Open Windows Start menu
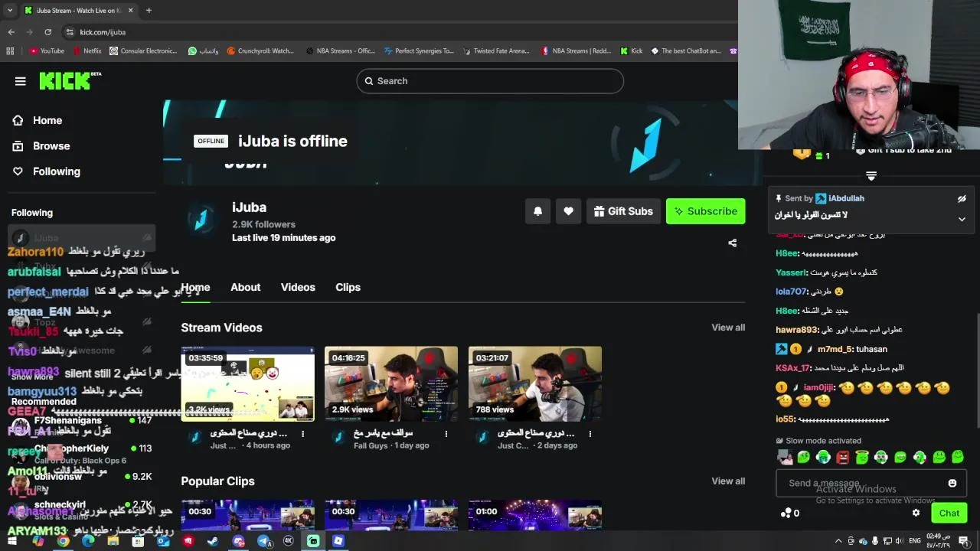This screenshot has width=980, height=551. click(13, 541)
